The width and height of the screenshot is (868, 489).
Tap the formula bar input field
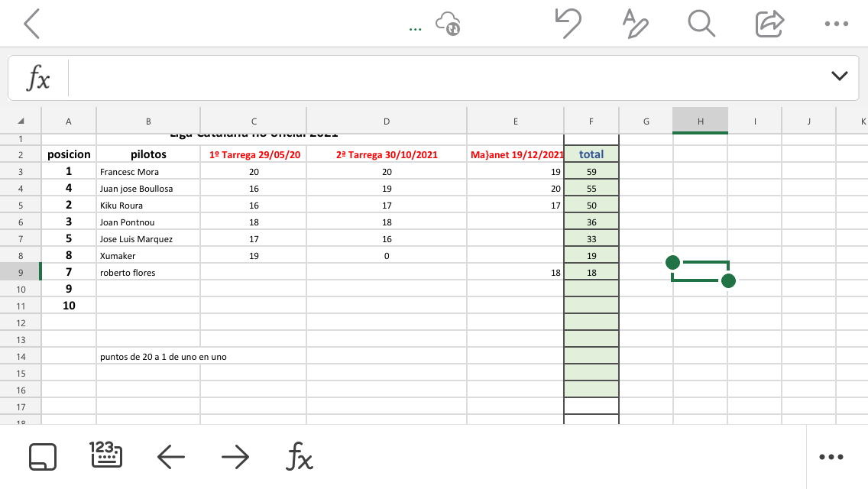(x=443, y=77)
